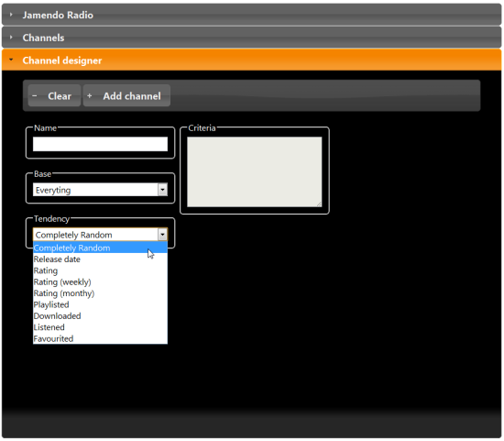
Task: Choose Rating (weekly) tendency
Action: pyautogui.click(x=100, y=281)
